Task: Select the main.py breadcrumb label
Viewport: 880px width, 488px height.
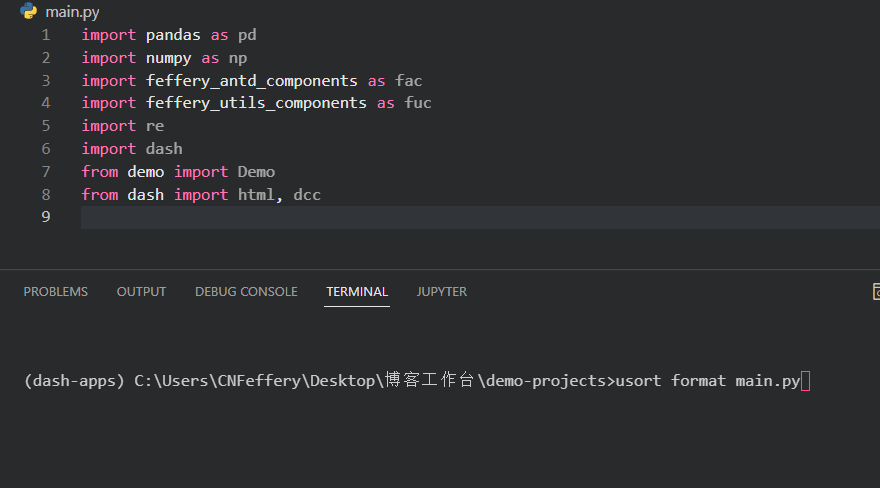Action: pyautogui.click(x=72, y=12)
